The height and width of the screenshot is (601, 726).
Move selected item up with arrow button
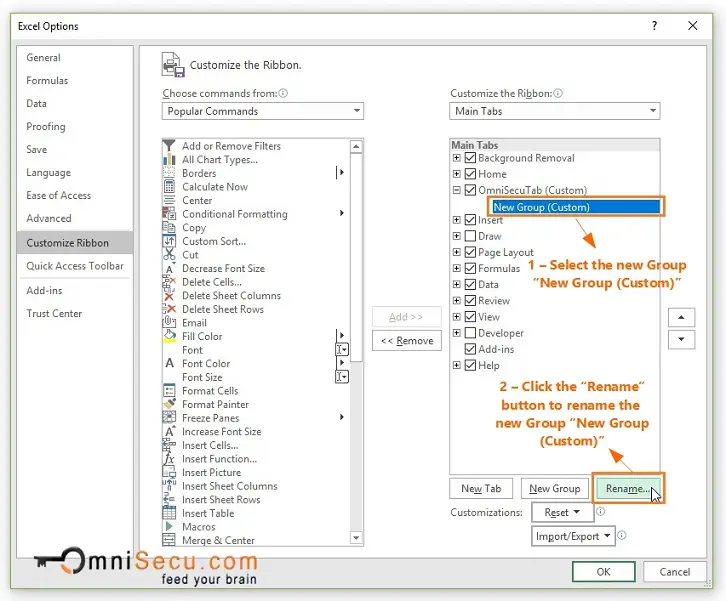[x=681, y=317]
